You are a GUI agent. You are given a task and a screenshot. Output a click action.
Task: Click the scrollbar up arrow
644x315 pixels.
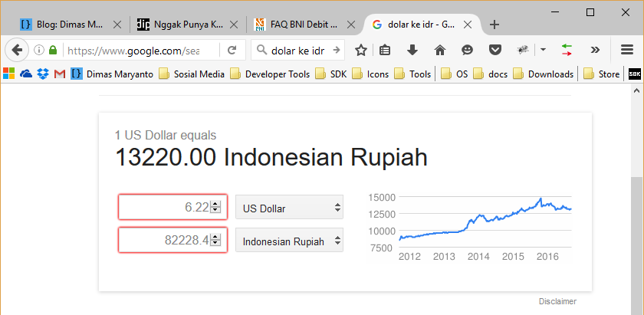(636, 90)
